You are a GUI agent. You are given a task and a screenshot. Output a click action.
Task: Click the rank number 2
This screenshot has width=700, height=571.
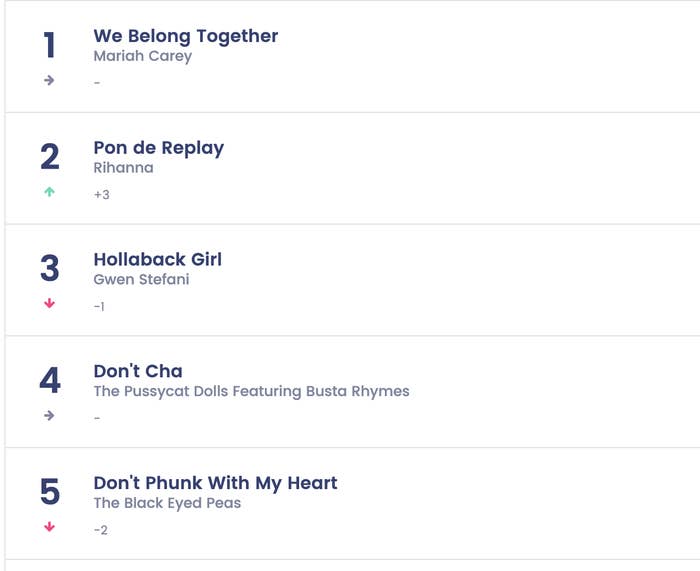click(x=50, y=156)
